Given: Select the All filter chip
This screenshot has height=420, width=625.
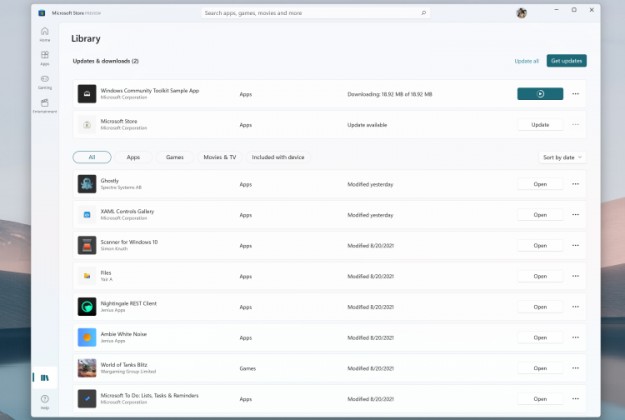Looking at the screenshot, I should click(92, 157).
